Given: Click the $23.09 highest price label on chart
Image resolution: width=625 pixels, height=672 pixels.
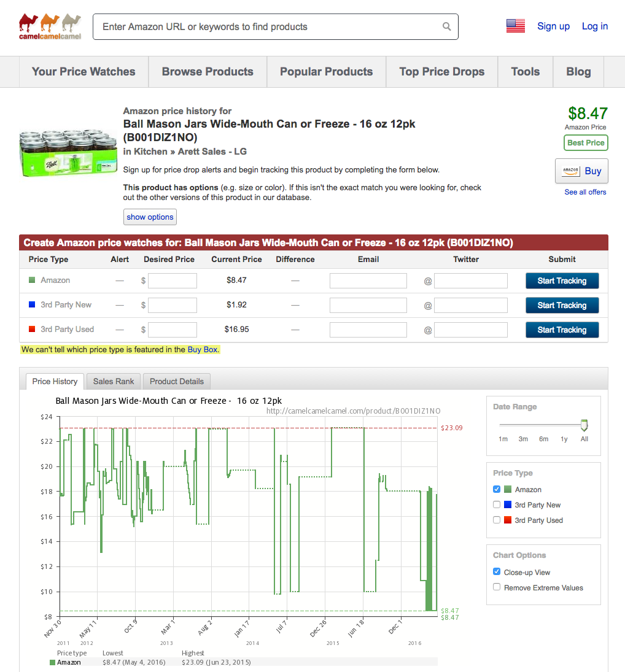Looking at the screenshot, I should tap(452, 428).
